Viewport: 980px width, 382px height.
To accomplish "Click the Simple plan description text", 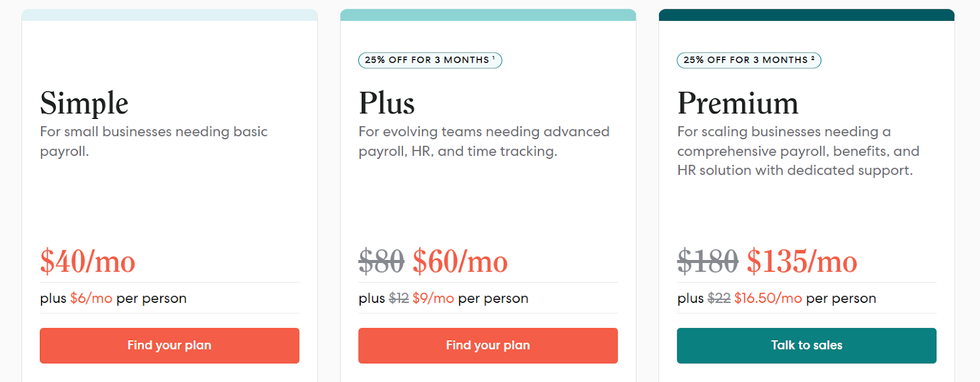I will (x=154, y=141).
